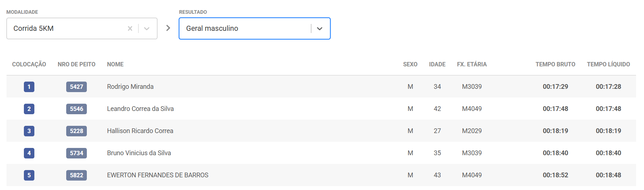Click bib number badge 5734
644x190 pixels.
(x=76, y=153)
